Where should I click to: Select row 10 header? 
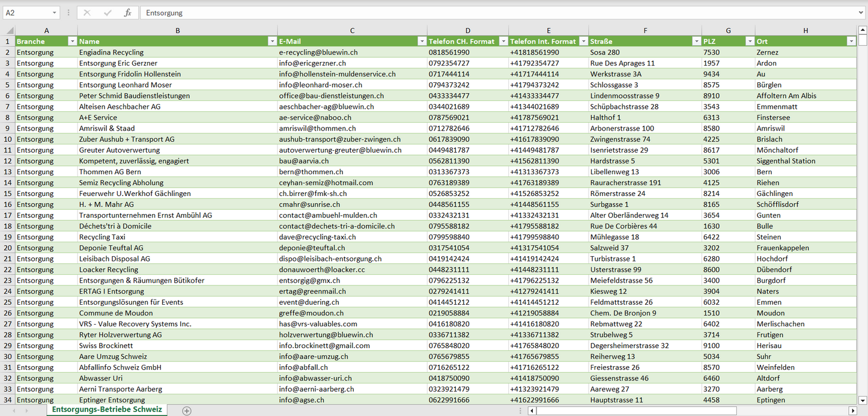(x=8, y=139)
